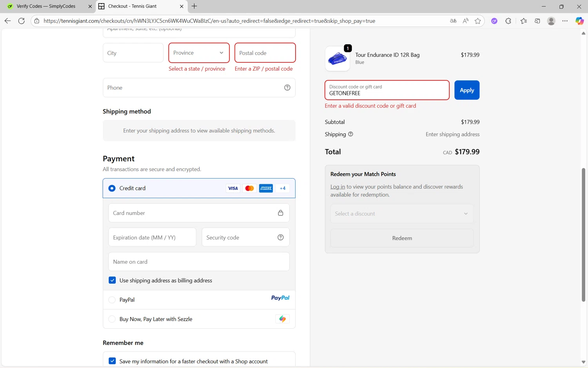The height and width of the screenshot is (368, 588).
Task: Click the Redeem your Match Points heading
Action: coord(363,174)
